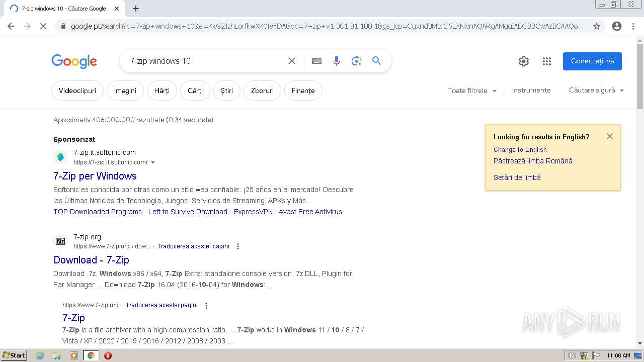Click the Chrome address bar URL
Viewport: 644px width, 362px height.
tap(327, 26)
